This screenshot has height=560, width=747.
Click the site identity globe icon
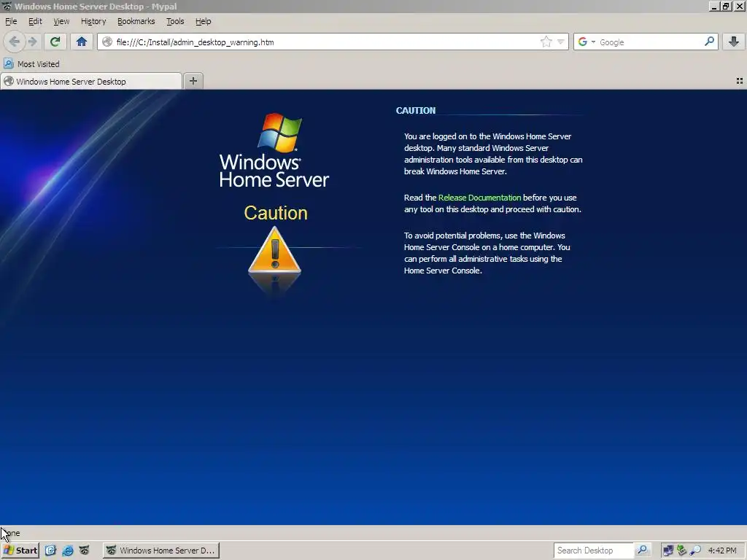(x=107, y=42)
